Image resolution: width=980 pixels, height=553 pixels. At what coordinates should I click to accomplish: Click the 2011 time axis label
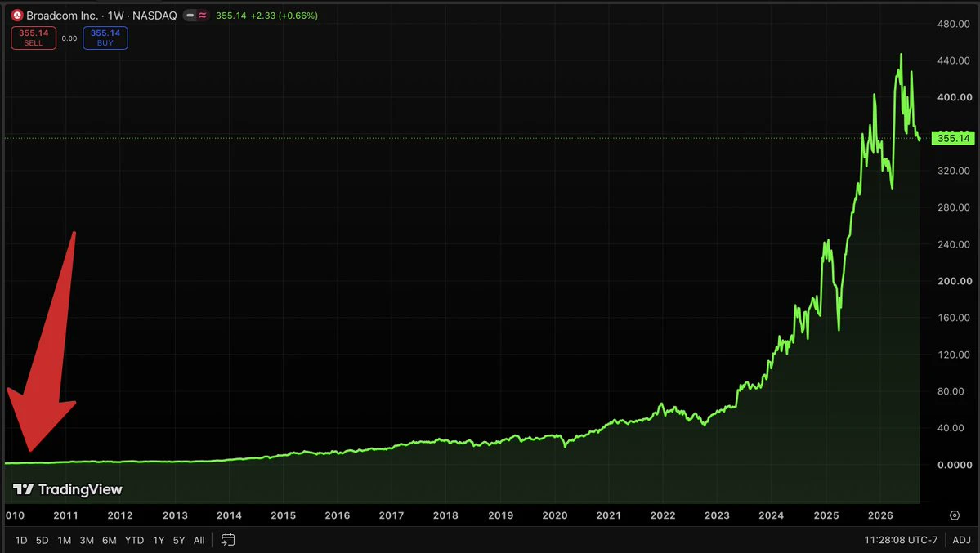(x=65, y=515)
